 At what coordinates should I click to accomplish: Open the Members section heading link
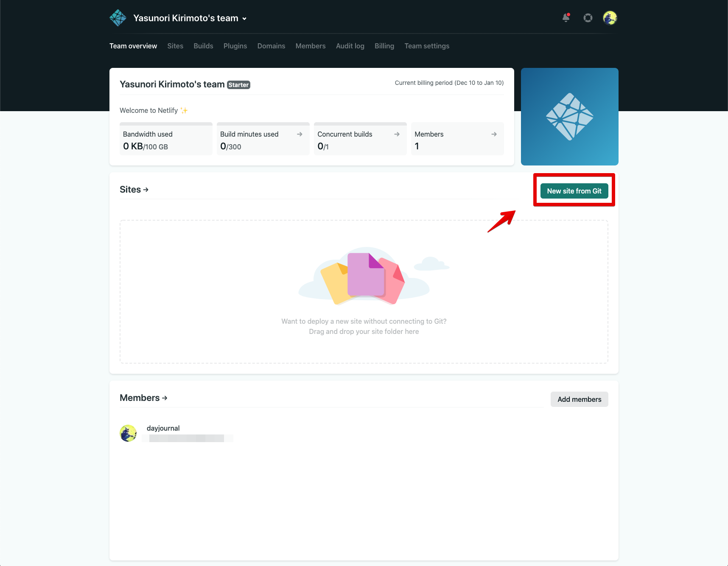point(143,398)
